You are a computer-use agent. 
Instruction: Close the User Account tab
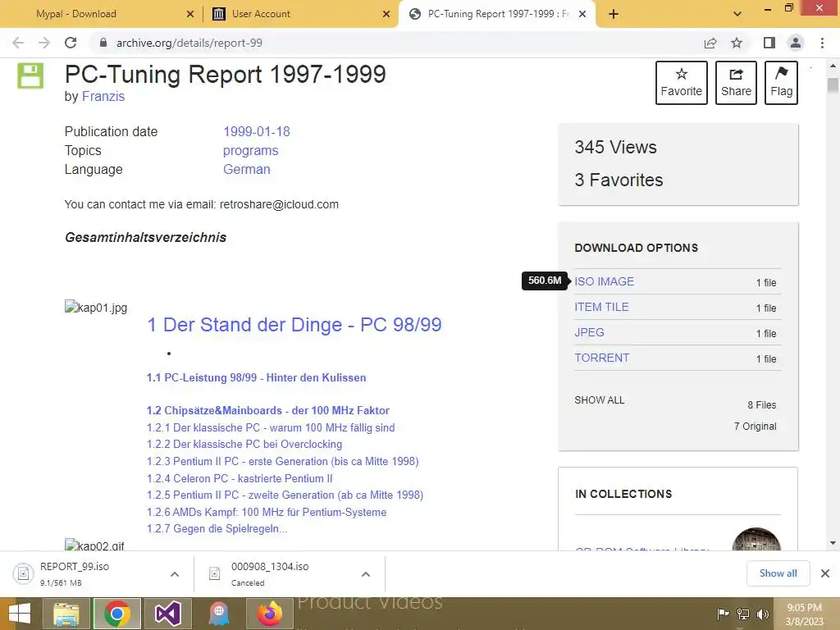click(386, 14)
